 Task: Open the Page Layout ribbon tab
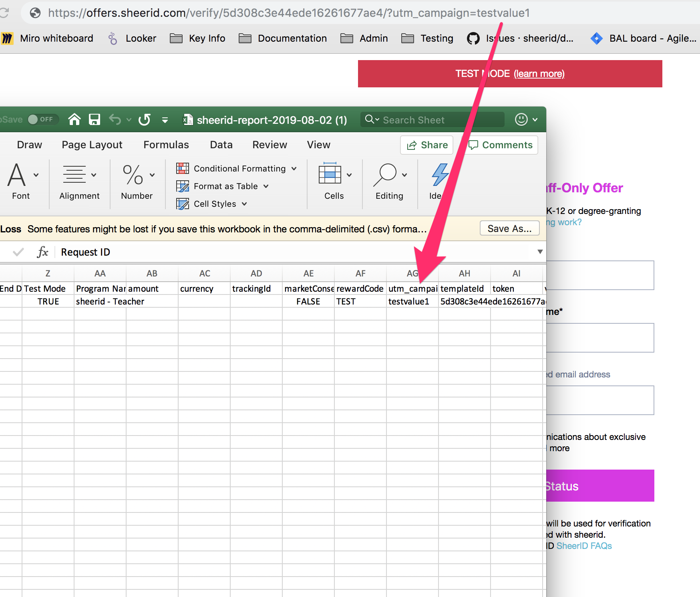pyautogui.click(x=92, y=145)
